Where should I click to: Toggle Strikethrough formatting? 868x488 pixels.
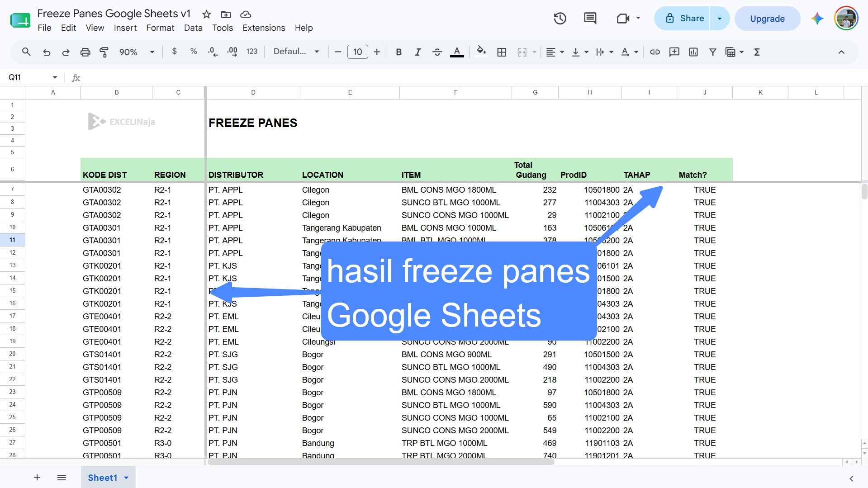click(437, 52)
